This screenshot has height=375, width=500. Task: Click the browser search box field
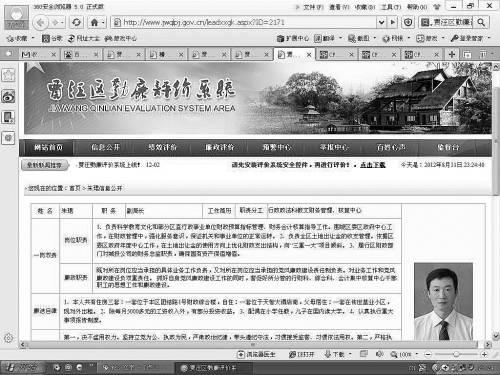coord(446,22)
